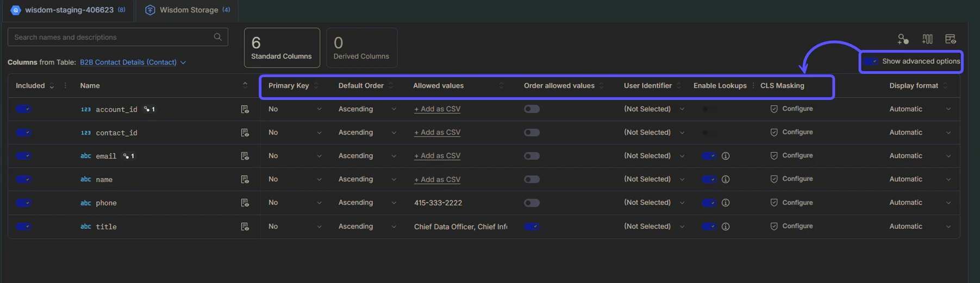Select the 6 Standard Columns tab
This screenshot has height=283, width=980.
click(x=282, y=48)
